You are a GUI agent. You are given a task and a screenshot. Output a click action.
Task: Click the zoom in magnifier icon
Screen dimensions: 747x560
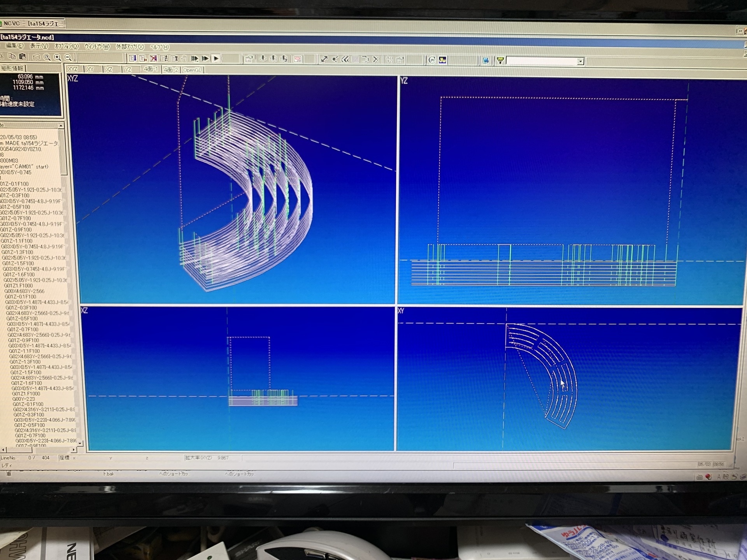(x=58, y=58)
